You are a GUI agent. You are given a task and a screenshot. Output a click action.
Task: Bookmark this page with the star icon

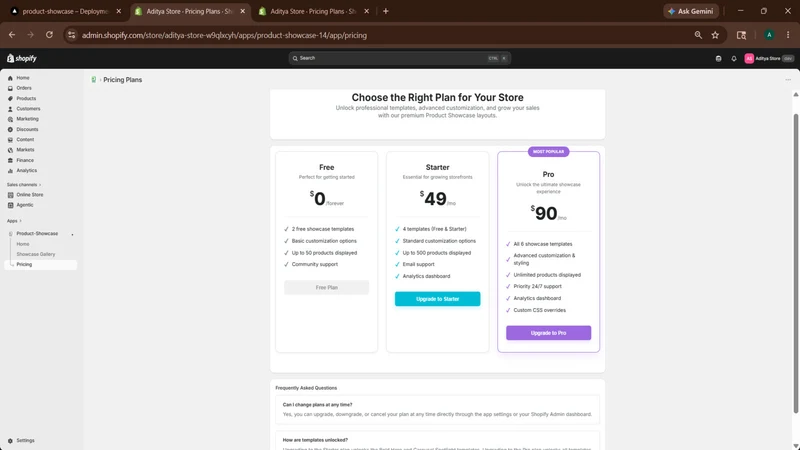point(715,35)
